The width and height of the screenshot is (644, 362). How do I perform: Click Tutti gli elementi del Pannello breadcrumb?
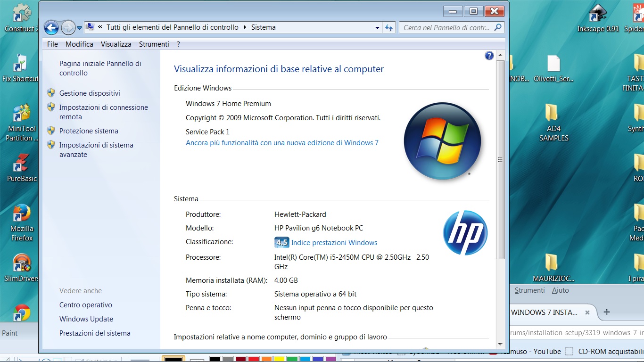[173, 27]
